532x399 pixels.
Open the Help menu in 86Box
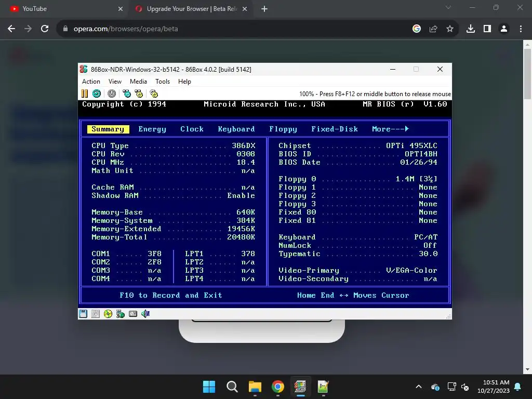(x=184, y=82)
